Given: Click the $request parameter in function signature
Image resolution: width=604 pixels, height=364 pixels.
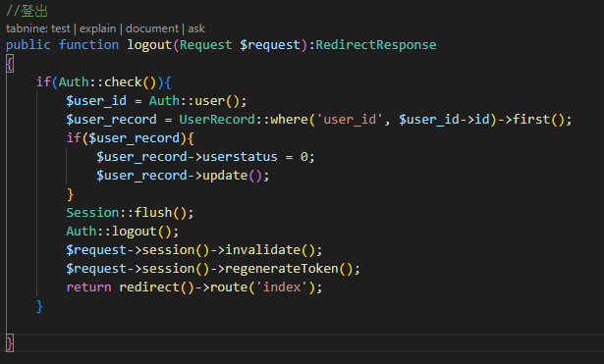Looking at the screenshot, I should coord(270,45).
